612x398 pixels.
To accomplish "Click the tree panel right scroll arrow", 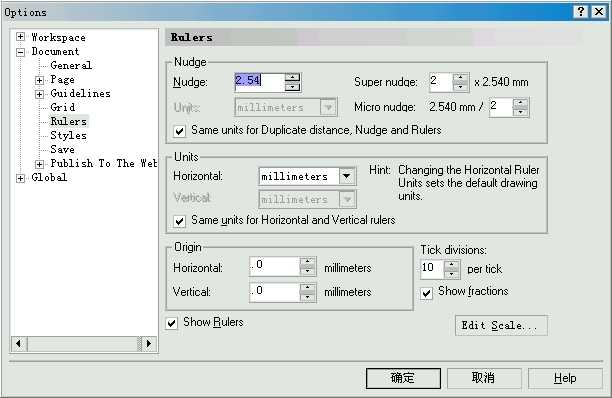I will point(148,343).
